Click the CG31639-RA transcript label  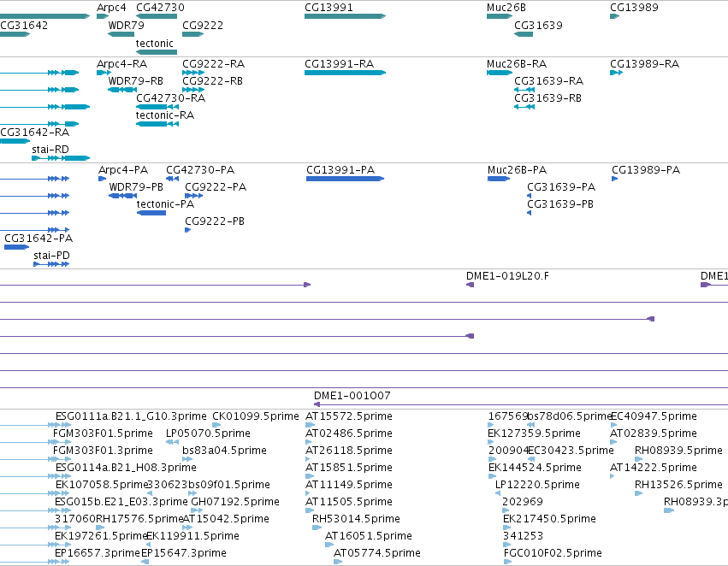coord(549,81)
